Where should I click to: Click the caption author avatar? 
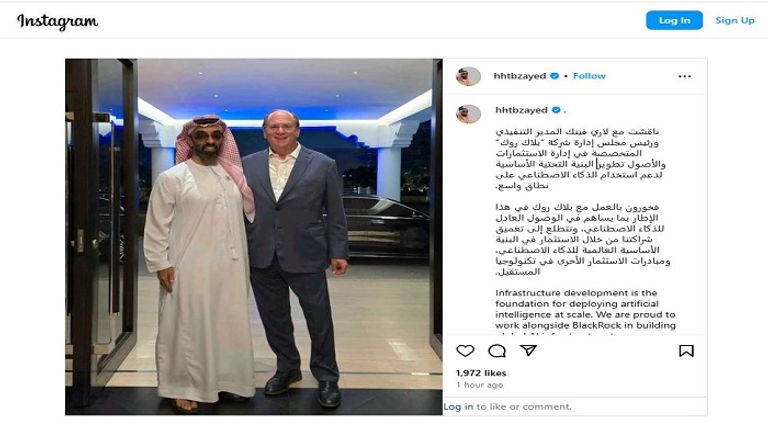point(468,114)
